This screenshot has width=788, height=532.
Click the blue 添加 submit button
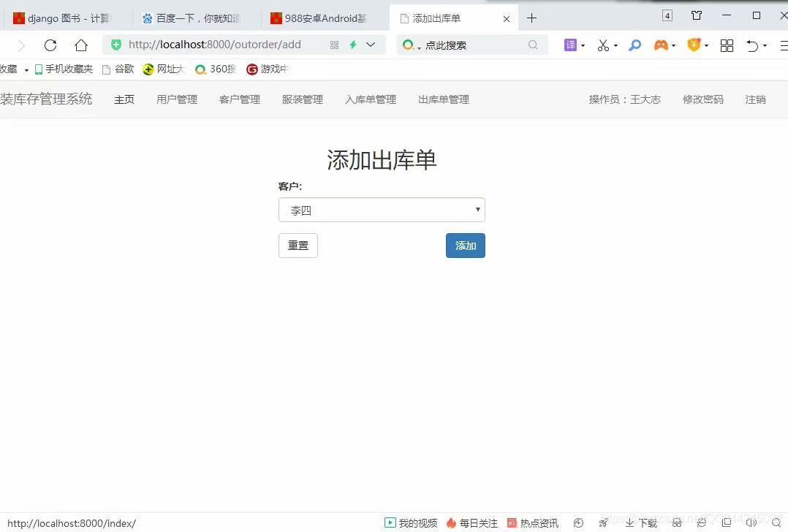(466, 245)
